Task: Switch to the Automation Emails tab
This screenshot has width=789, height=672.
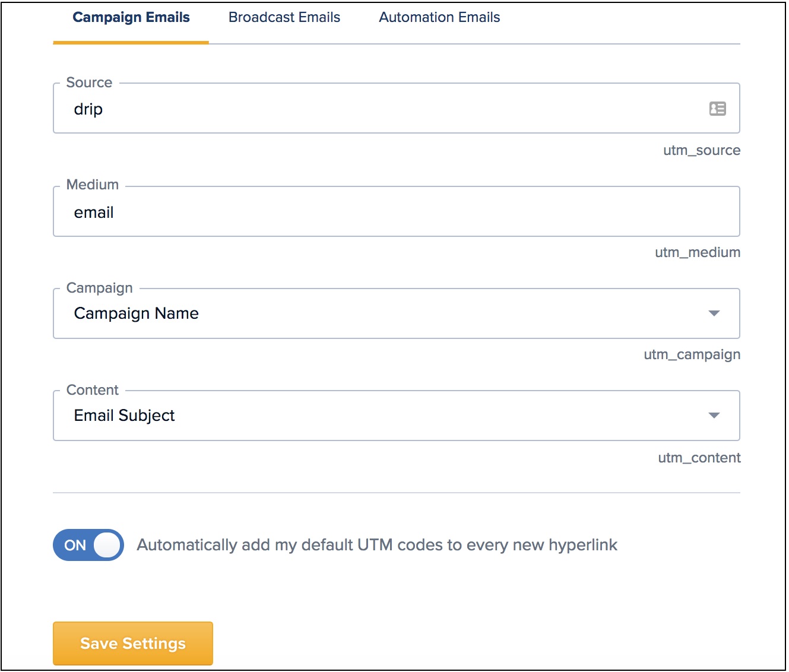Action: point(439,18)
